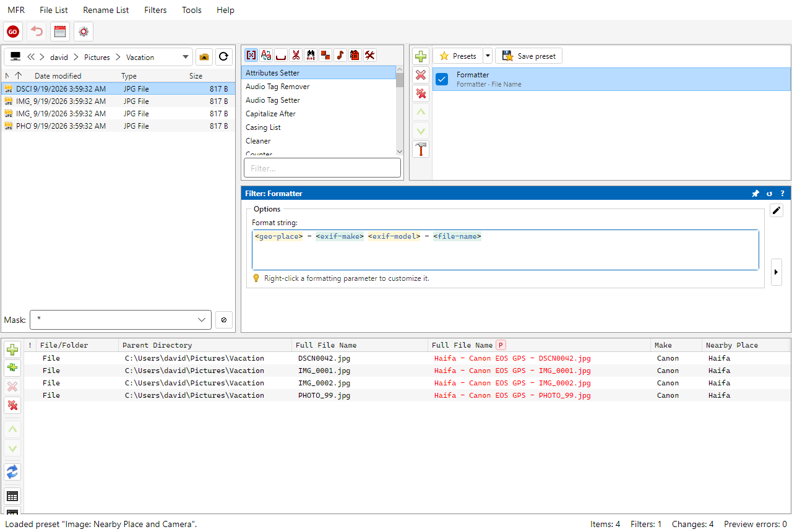
Task: Uncheck the Formatter filter checkbox
Action: [x=442, y=79]
